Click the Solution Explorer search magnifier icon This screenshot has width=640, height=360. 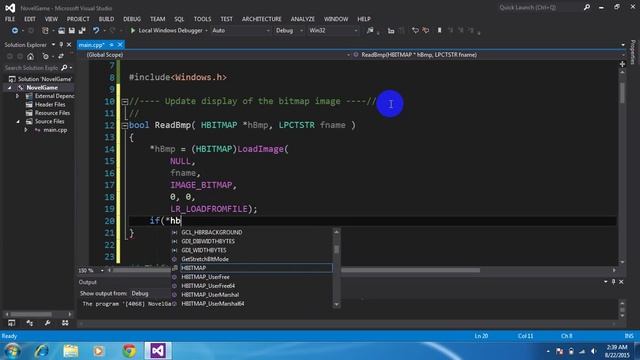point(64,68)
